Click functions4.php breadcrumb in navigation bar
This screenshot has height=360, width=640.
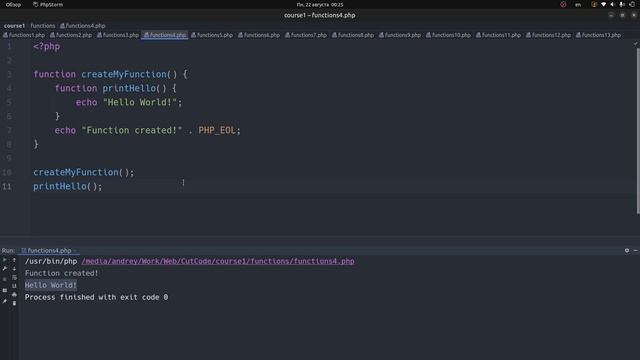pyautogui.click(x=83, y=26)
